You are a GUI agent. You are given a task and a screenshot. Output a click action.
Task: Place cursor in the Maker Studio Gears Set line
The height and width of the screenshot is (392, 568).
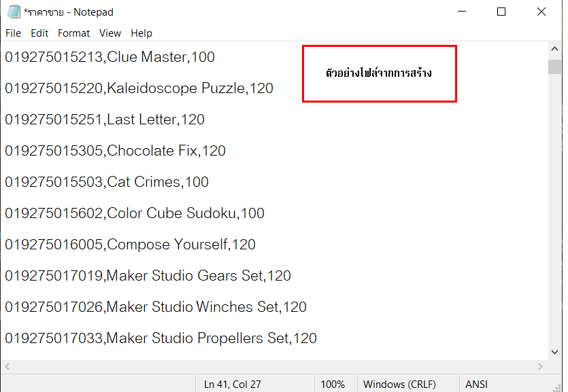(x=148, y=276)
